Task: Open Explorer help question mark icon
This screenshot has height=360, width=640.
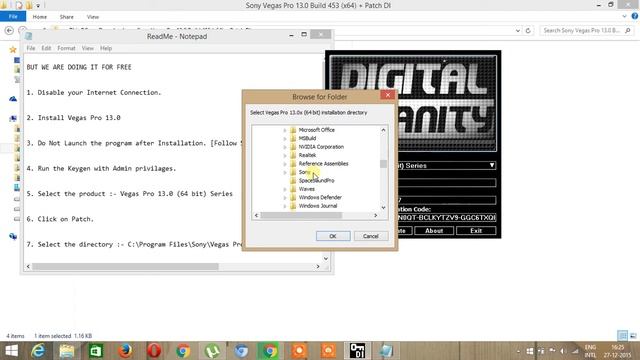Action: [x=635, y=16]
